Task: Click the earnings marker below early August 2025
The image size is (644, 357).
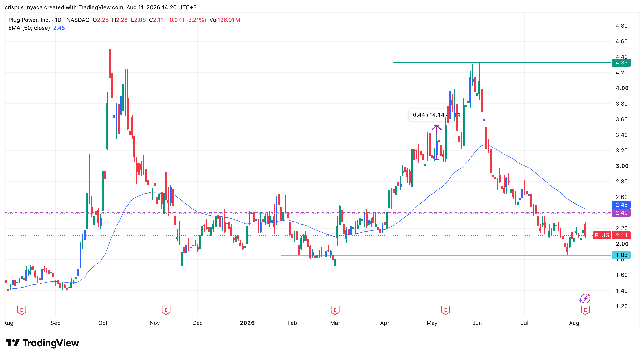Action: tap(22, 310)
